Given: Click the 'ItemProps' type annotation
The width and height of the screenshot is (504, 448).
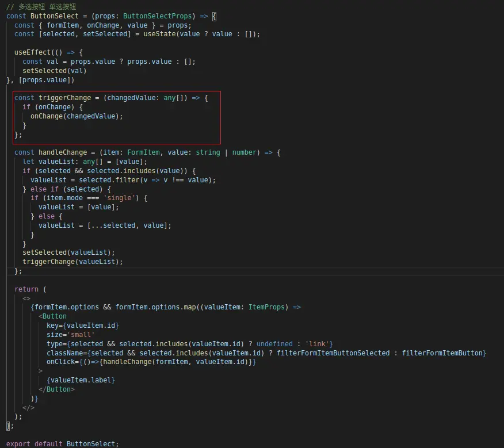Looking at the screenshot, I should coord(266,307).
